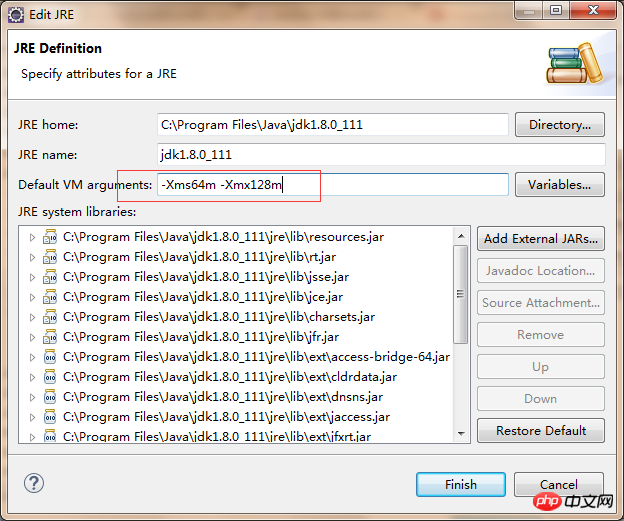This screenshot has width=624, height=521.
Task: Confirm with the Finish button
Action: [461, 484]
